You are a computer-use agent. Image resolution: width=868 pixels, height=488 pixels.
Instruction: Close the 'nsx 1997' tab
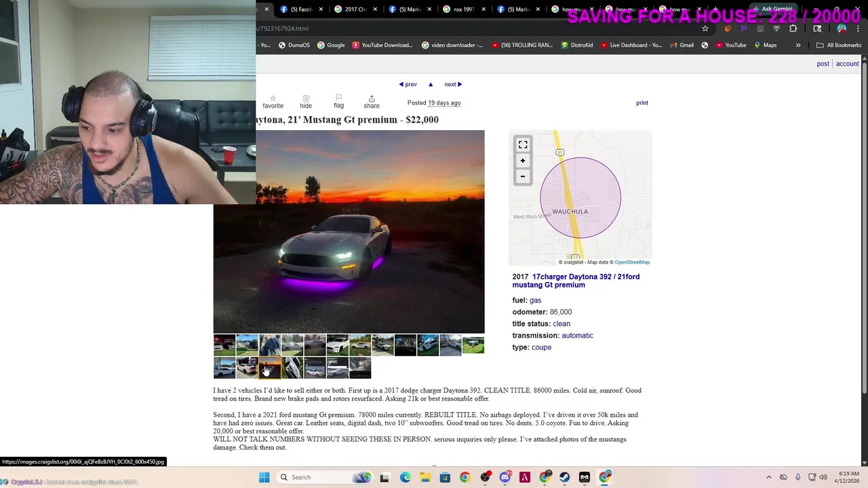(483, 9)
